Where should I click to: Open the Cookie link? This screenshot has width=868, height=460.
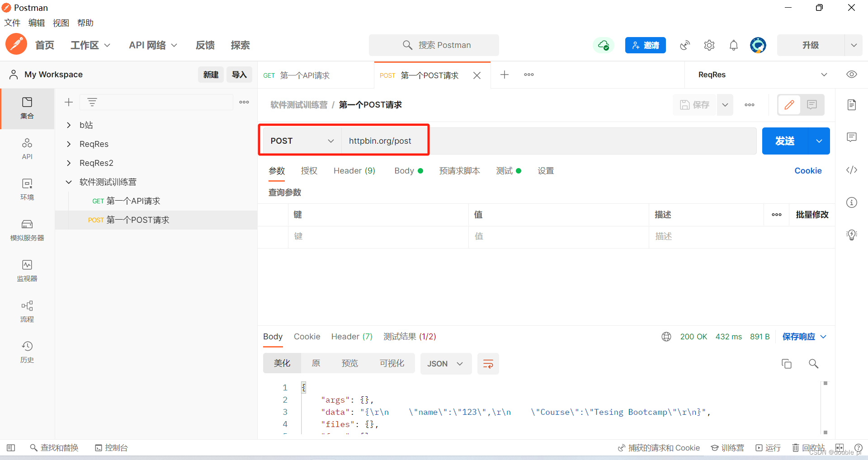tap(808, 171)
